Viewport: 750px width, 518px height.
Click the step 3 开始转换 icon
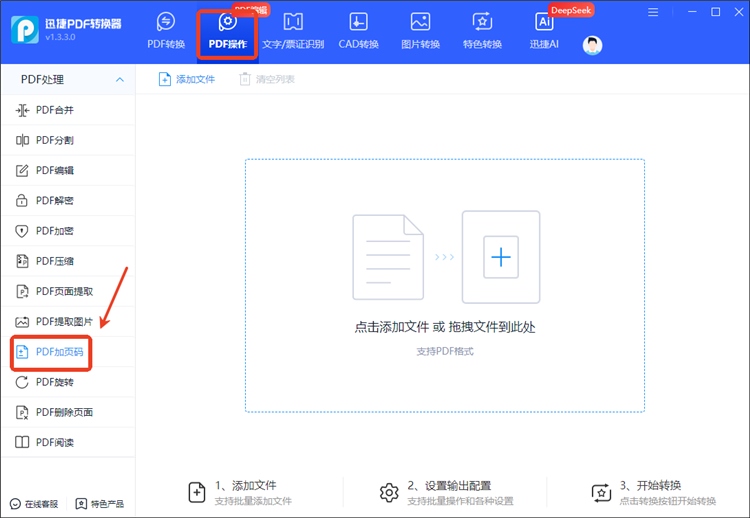click(601, 493)
